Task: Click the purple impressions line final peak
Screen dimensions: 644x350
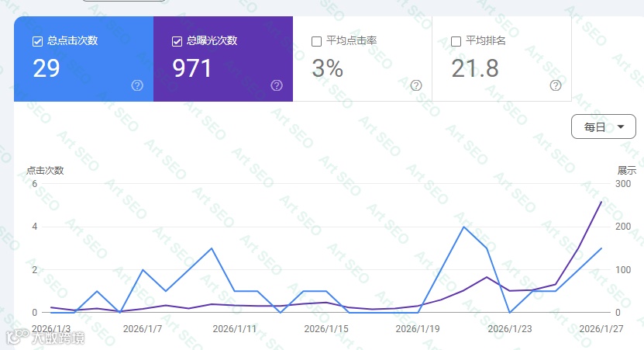Action: pos(601,202)
